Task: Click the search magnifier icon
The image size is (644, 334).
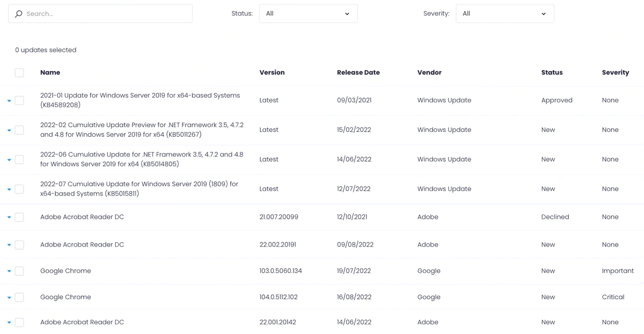Action: (x=19, y=13)
